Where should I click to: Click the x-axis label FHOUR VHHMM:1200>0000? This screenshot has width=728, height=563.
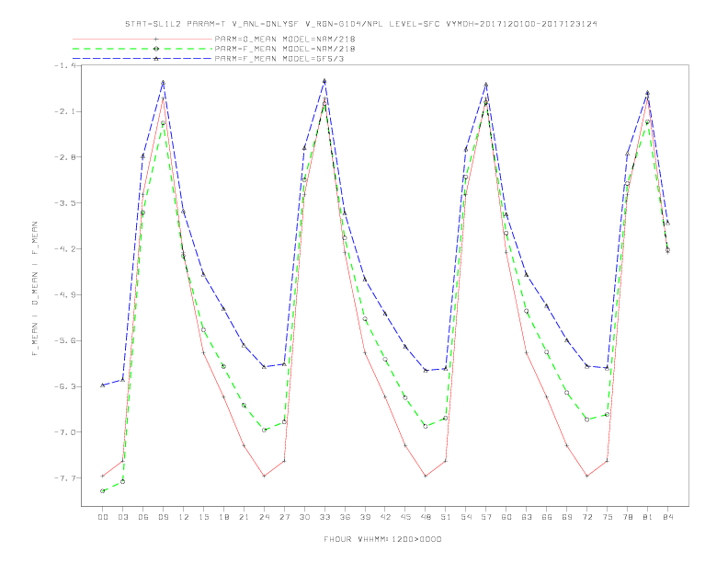pyautogui.click(x=382, y=539)
